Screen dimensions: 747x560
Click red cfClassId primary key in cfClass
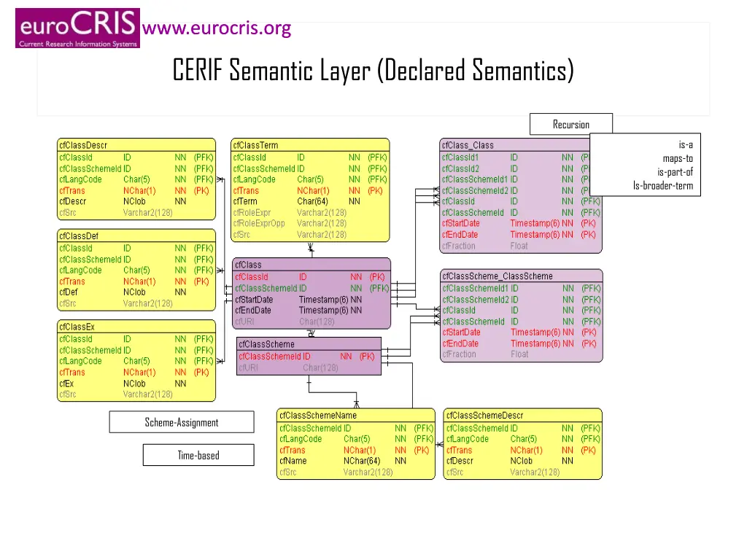pos(311,276)
